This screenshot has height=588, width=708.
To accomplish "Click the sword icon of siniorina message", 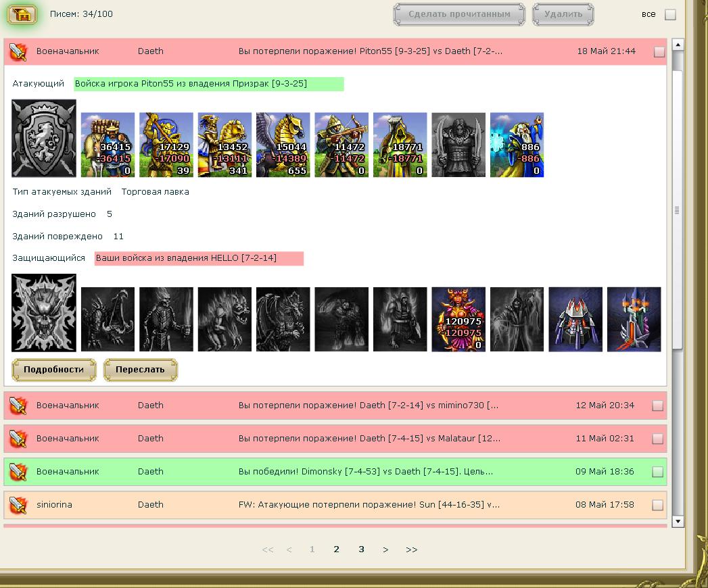I will (x=18, y=504).
